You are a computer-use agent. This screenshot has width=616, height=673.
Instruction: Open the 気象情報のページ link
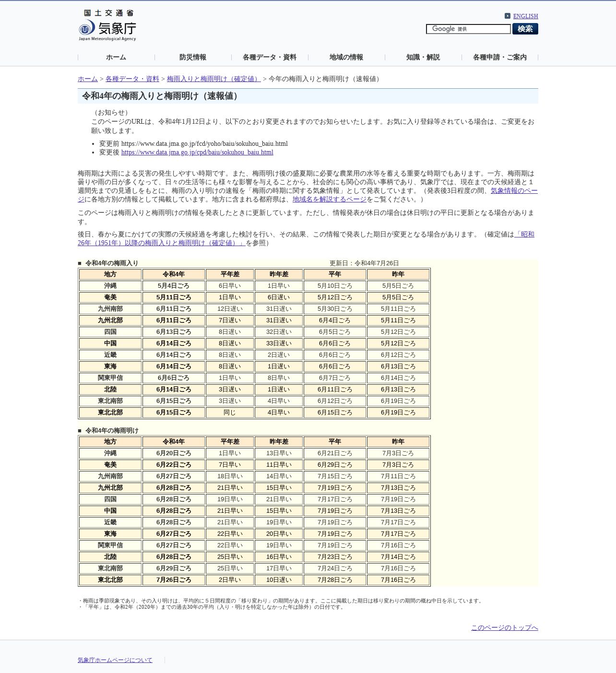[514, 190]
